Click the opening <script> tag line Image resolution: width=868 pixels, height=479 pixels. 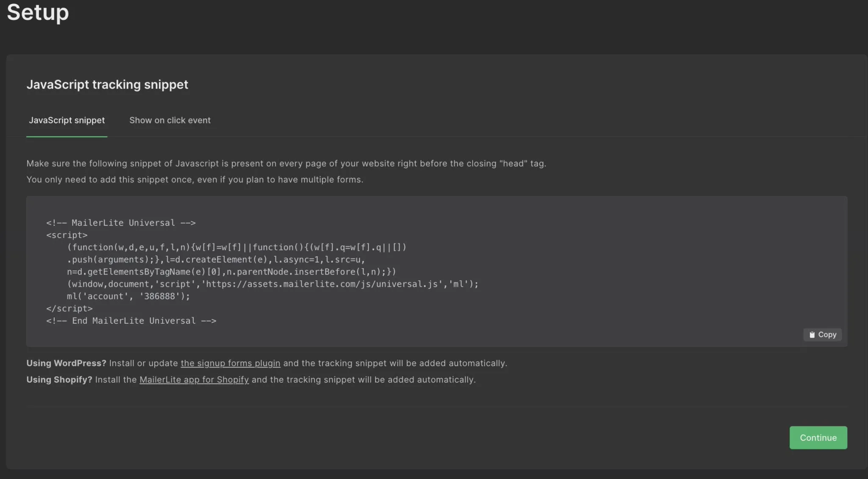click(x=67, y=235)
